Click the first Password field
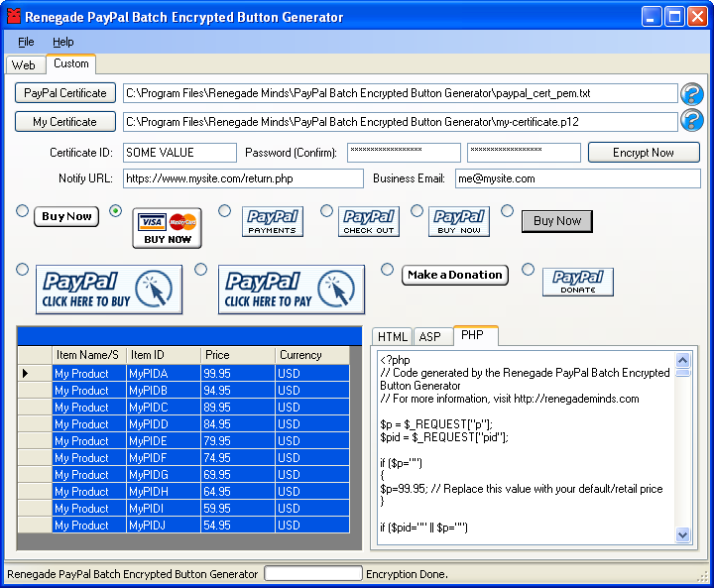 pyautogui.click(x=404, y=153)
